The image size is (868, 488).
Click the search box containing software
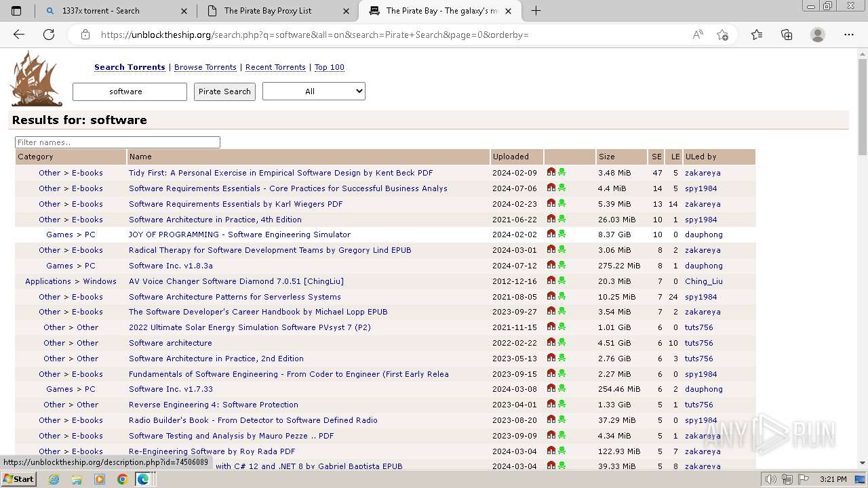pyautogui.click(x=130, y=91)
